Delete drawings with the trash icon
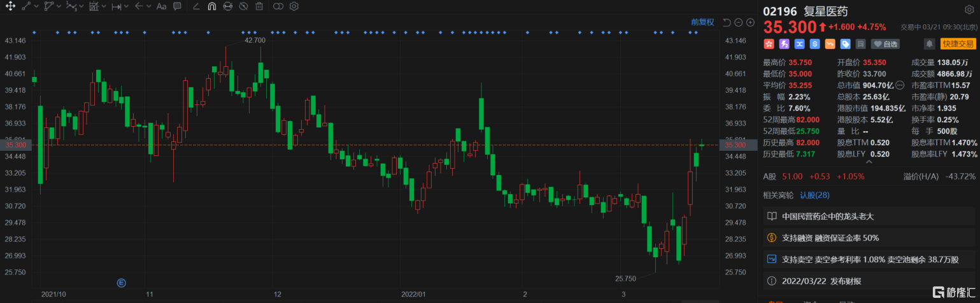Image resolution: width=980 pixels, height=303 pixels. [259, 6]
